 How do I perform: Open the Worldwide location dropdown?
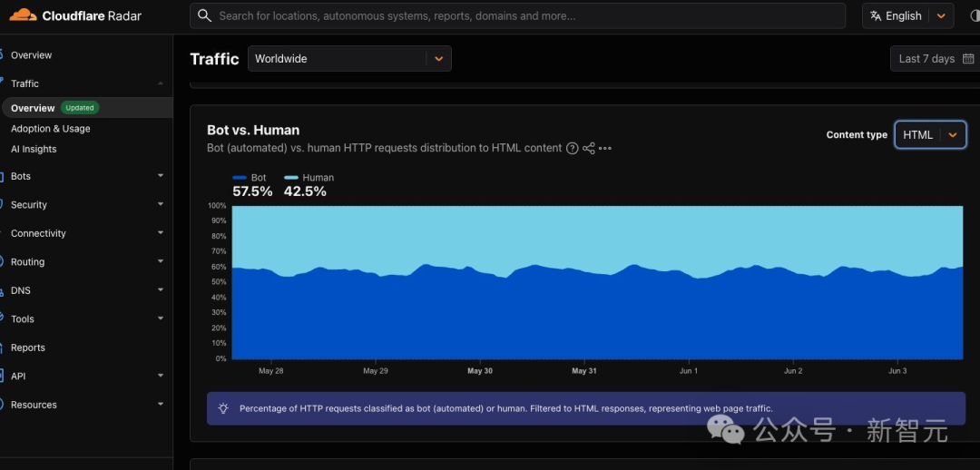point(349,59)
